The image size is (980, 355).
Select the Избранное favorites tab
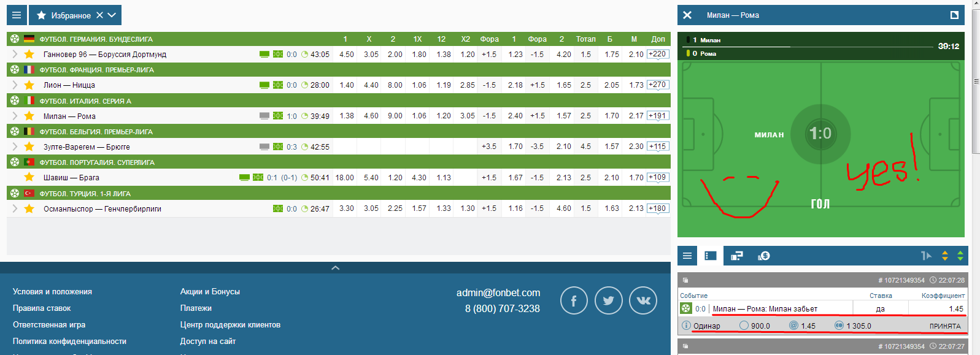(64, 15)
